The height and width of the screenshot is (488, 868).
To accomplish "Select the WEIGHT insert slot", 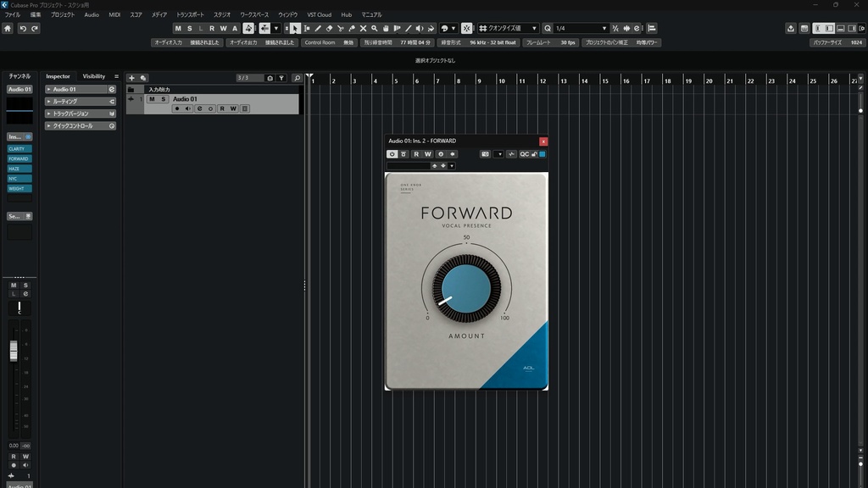I will pyautogui.click(x=19, y=189).
